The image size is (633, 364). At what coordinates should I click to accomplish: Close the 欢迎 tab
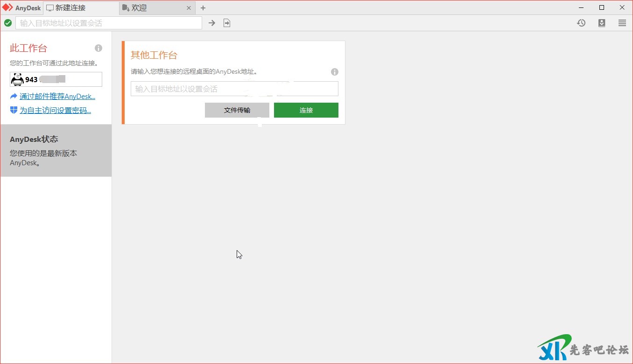pos(189,8)
